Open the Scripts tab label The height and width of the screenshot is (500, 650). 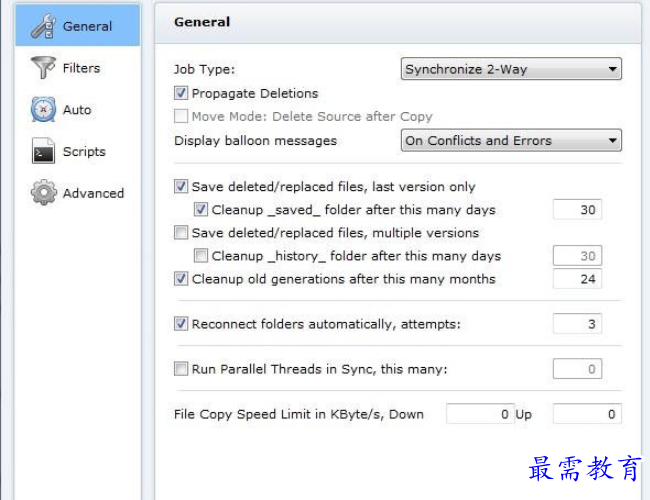click(x=84, y=152)
